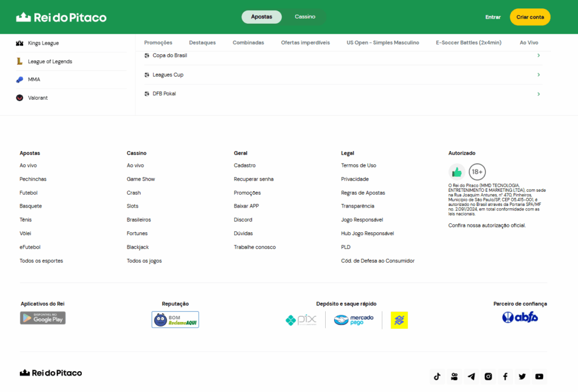The width and height of the screenshot is (578, 392).
Task: Click the Discord footer link
Action: 243,219
